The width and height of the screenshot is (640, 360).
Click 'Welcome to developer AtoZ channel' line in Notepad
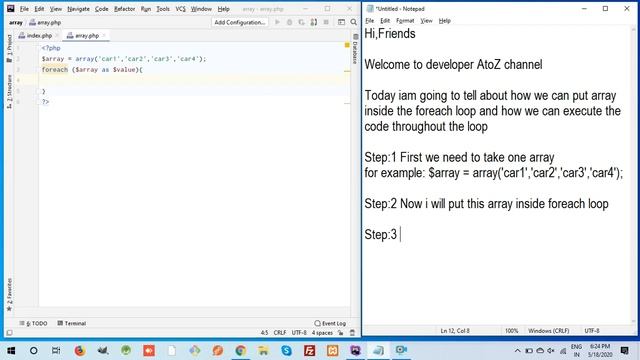(453, 64)
